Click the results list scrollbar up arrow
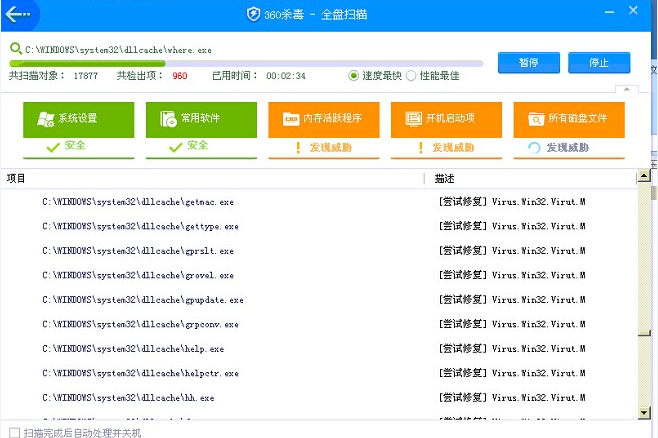658x438 pixels. tap(643, 178)
